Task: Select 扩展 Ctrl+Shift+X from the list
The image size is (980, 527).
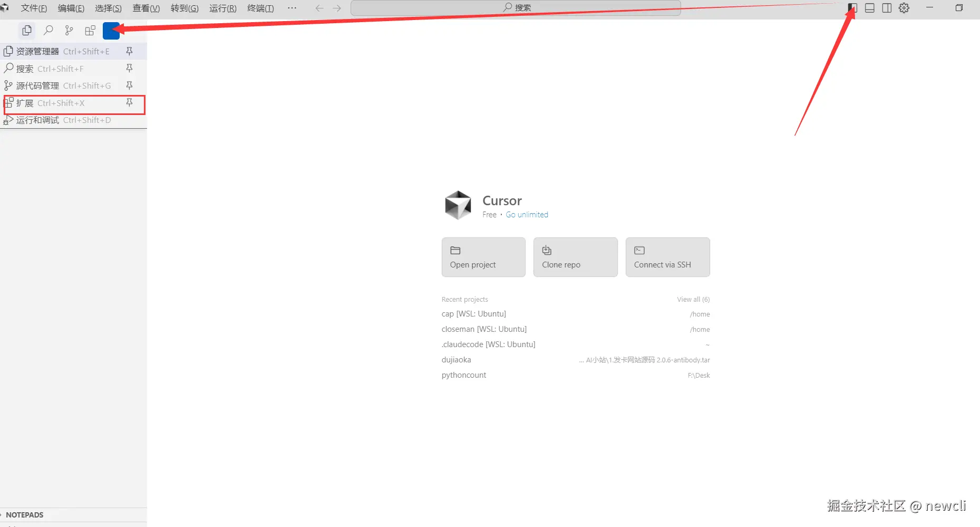Action: coord(73,103)
